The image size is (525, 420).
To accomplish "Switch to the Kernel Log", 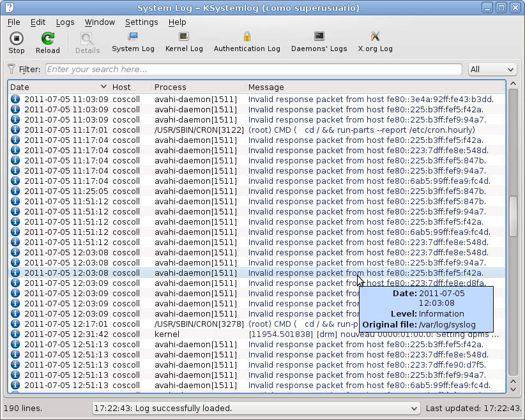I will pos(184,37).
